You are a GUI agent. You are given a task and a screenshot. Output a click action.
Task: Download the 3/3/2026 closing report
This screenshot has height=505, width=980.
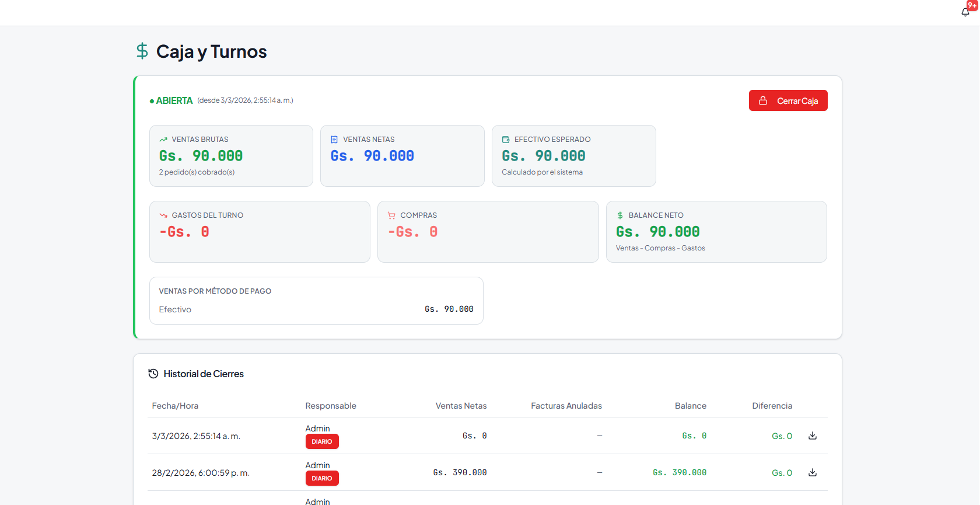pyautogui.click(x=813, y=436)
